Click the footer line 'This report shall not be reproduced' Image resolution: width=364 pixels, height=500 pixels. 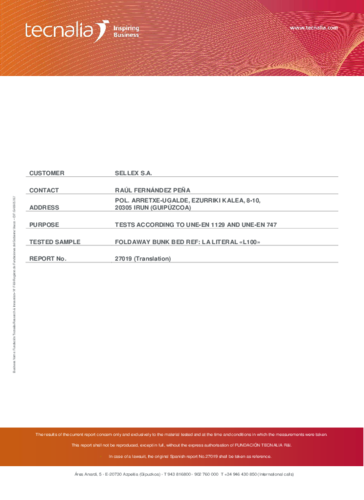[181, 445]
